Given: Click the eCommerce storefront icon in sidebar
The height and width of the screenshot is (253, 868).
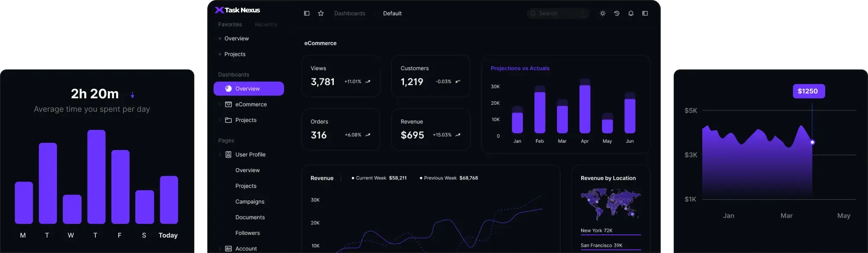Looking at the screenshot, I should pyautogui.click(x=228, y=104).
